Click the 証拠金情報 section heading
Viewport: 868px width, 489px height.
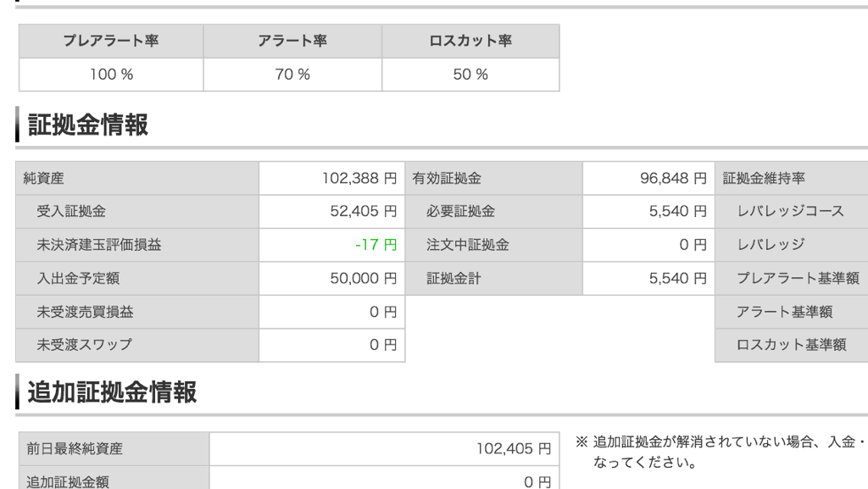[88, 125]
